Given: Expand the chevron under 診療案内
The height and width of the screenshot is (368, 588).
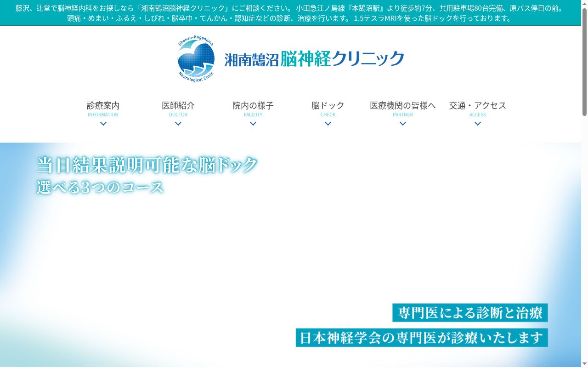Looking at the screenshot, I should tap(103, 124).
